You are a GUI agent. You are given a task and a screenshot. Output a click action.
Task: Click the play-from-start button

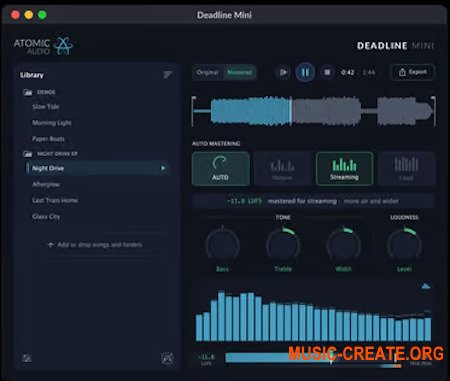pos(283,72)
